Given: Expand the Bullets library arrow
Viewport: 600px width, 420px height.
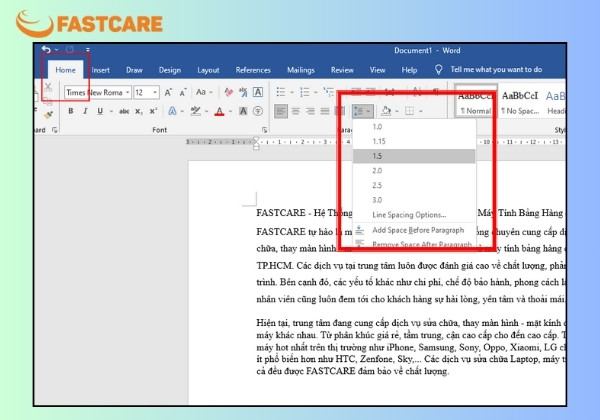Looking at the screenshot, I should coord(292,93).
